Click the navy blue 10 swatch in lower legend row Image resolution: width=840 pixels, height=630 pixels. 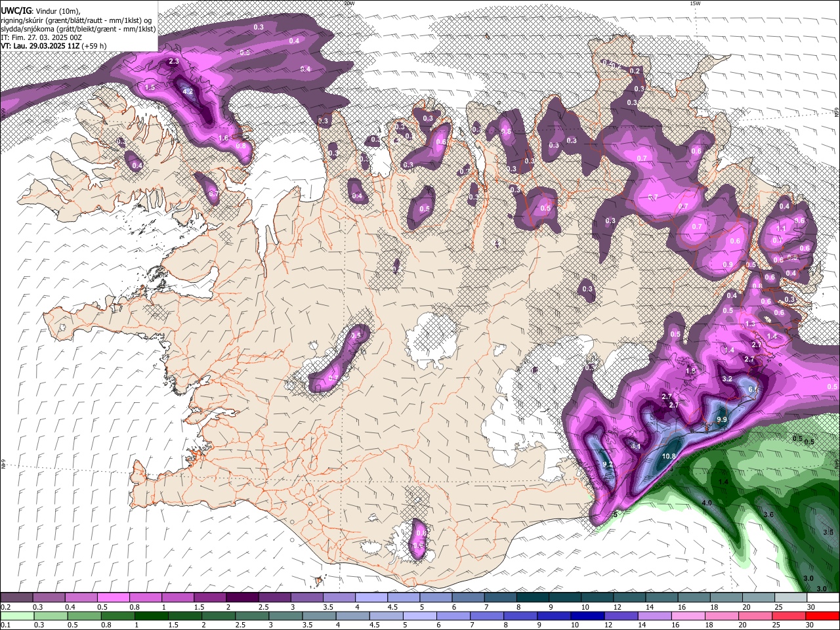tap(587, 616)
